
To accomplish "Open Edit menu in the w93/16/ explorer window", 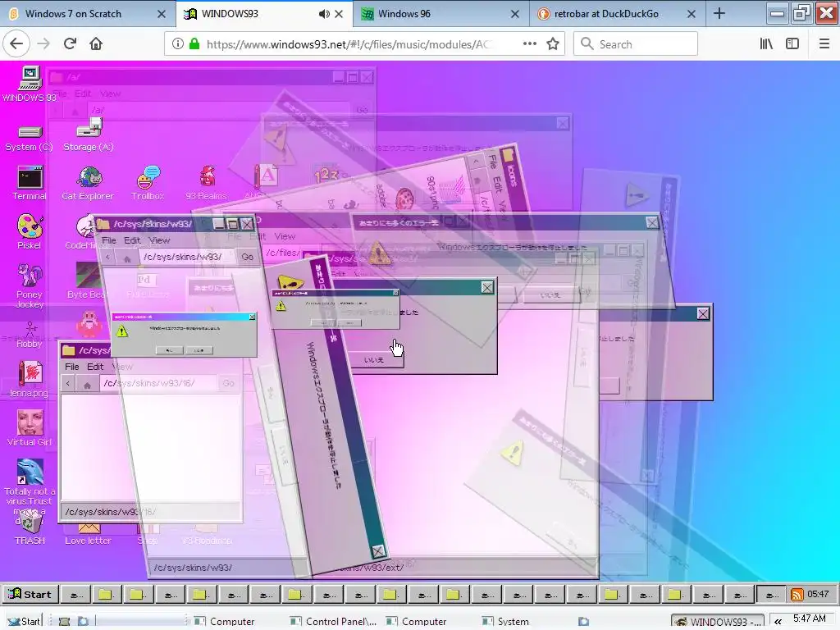I will pyautogui.click(x=95, y=367).
